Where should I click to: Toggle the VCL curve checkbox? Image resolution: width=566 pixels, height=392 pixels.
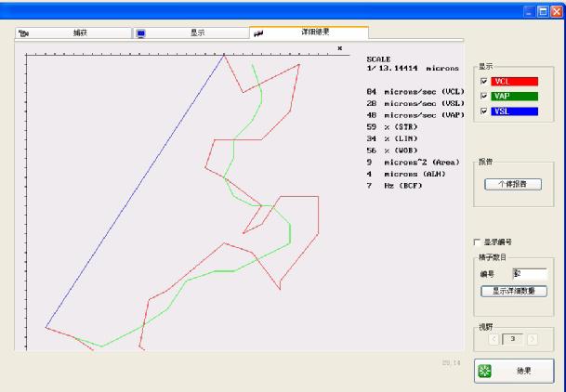(x=484, y=82)
